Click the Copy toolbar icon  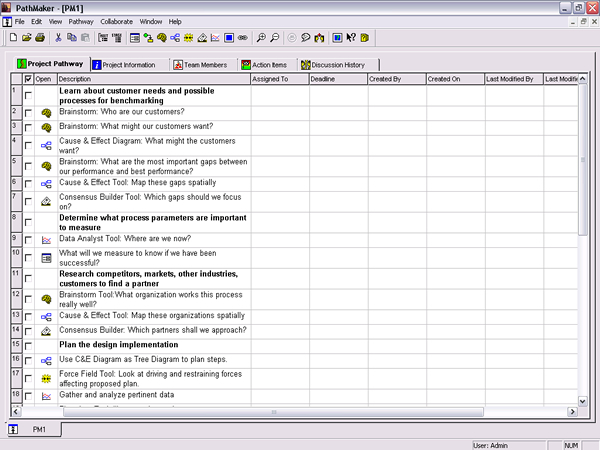tap(72, 38)
